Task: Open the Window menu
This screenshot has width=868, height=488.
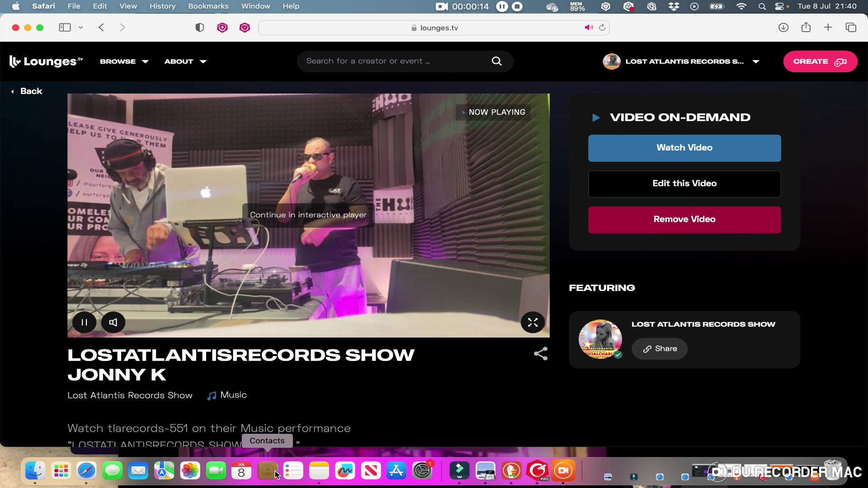Action: pyautogui.click(x=255, y=6)
